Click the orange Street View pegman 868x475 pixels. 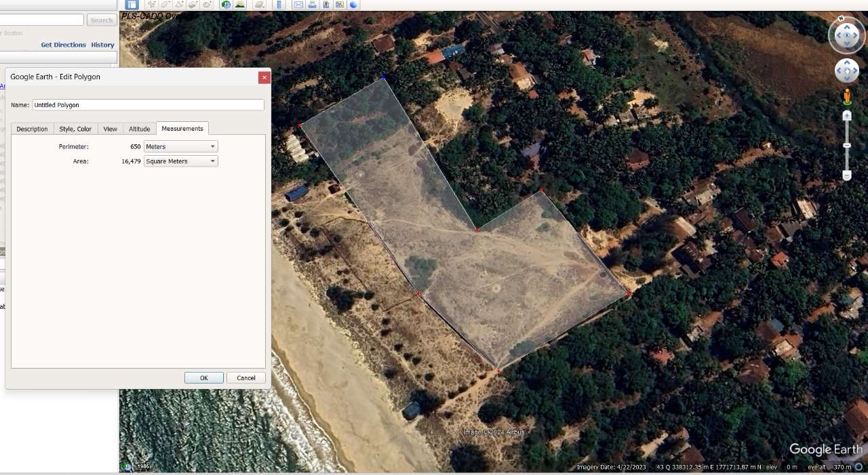tap(847, 97)
